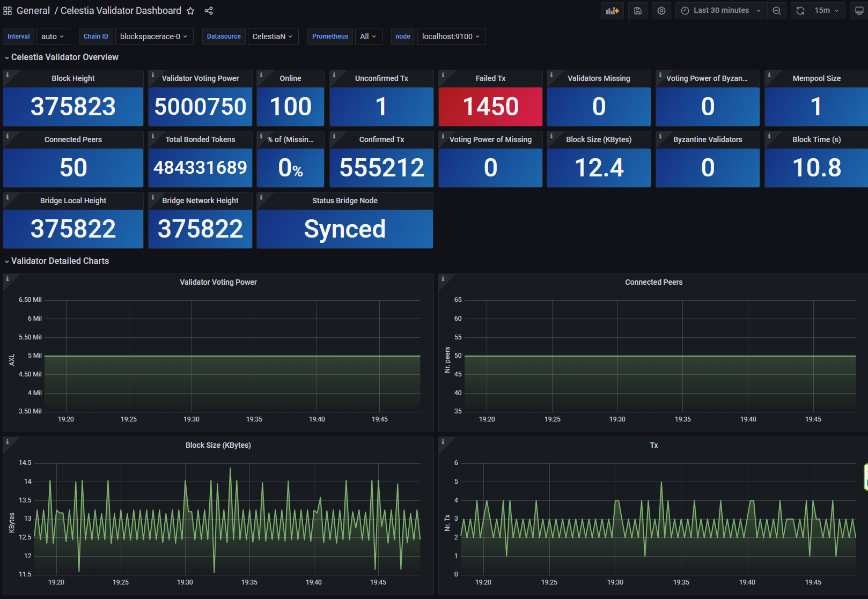The height and width of the screenshot is (599, 868).
Task: Toggle the favorite star for this dashboard
Action: pyautogui.click(x=190, y=10)
